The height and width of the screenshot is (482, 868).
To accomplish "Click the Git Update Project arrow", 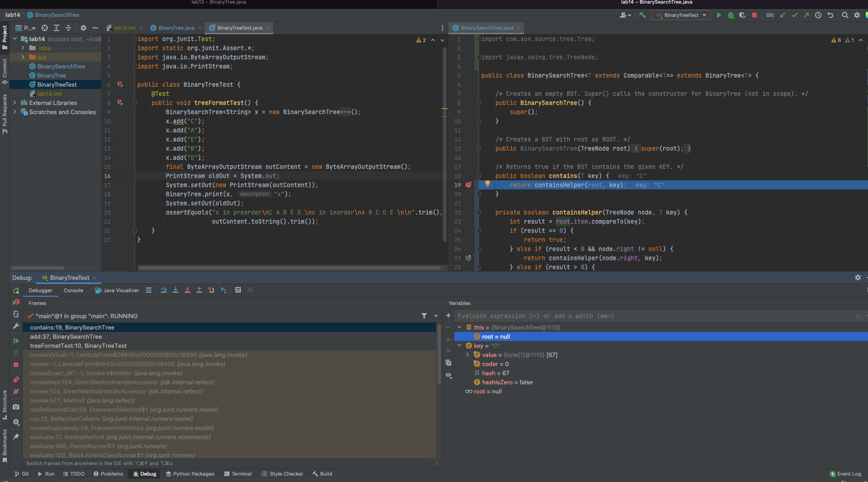I will click(x=783, y=15).
